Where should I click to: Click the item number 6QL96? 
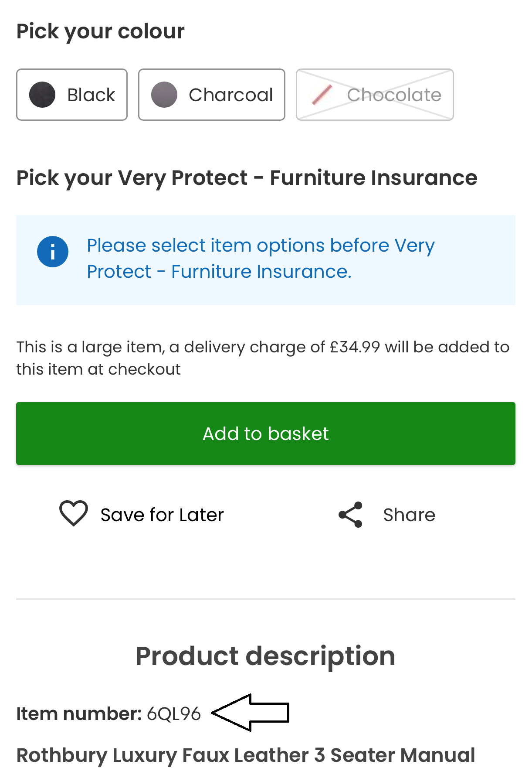click(174, 714)
